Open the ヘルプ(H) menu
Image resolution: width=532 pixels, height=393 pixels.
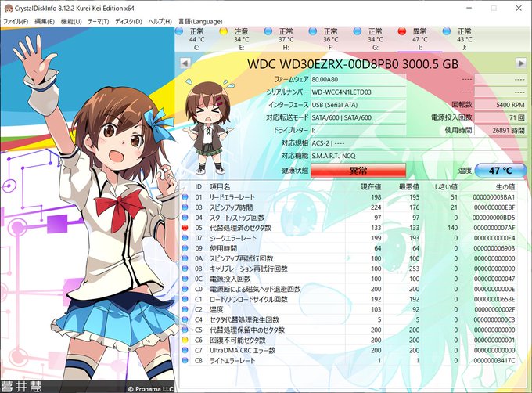(x=160, y=21)
